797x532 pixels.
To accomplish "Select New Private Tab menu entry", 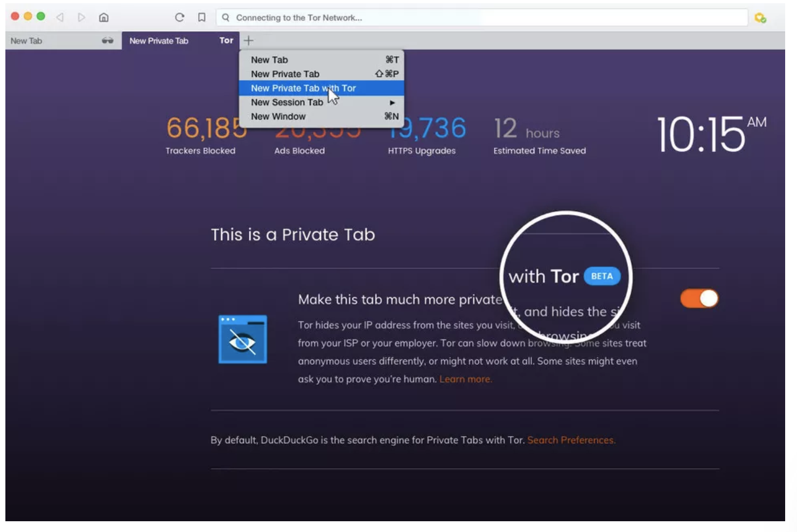I will coord(321,74).
